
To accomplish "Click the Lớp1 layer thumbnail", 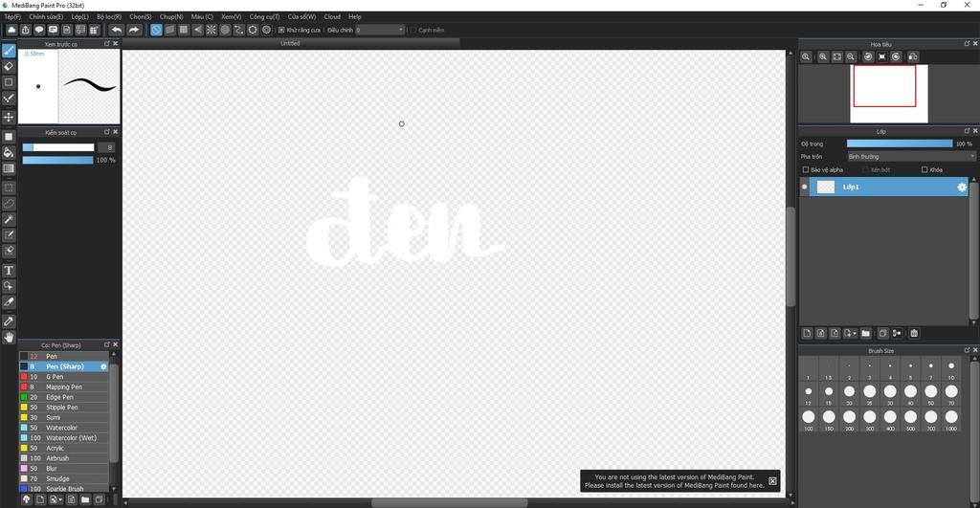I will point(826,187).
